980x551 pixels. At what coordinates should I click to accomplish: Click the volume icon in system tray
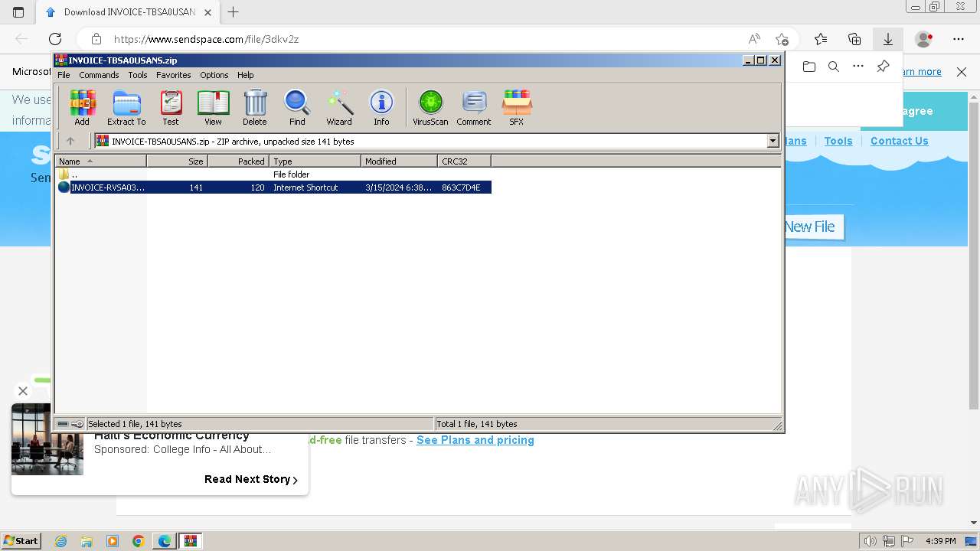871,541
